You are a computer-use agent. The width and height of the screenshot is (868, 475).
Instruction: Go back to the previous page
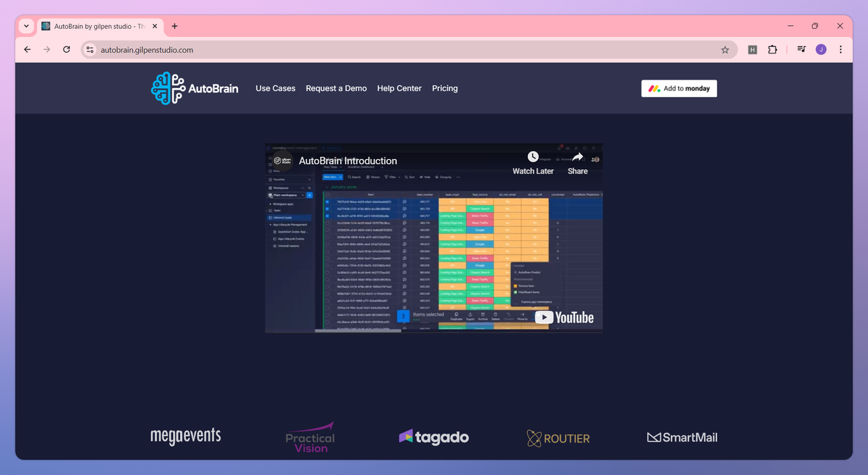pyautogui.click(x=27, y=50)
